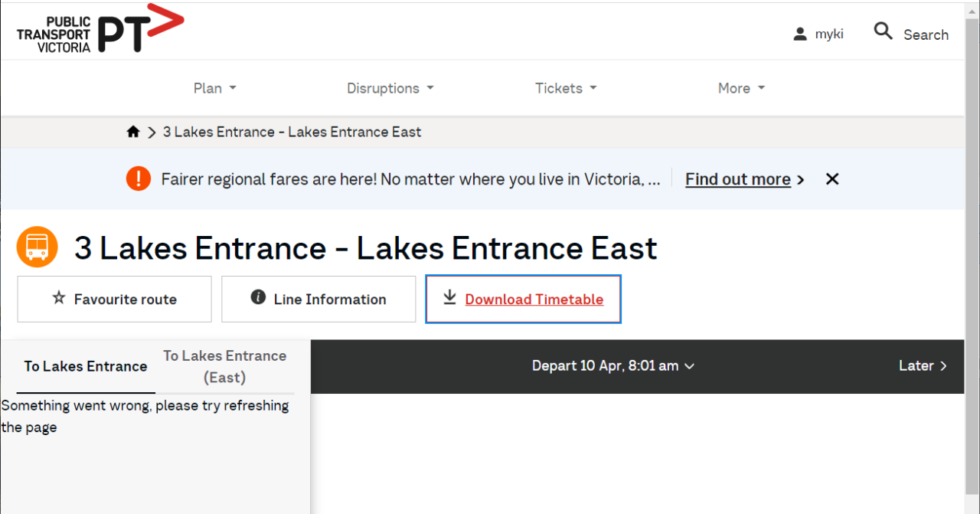Click the Search magnifier icon
The image size is (980, 514).
(884, 31)
